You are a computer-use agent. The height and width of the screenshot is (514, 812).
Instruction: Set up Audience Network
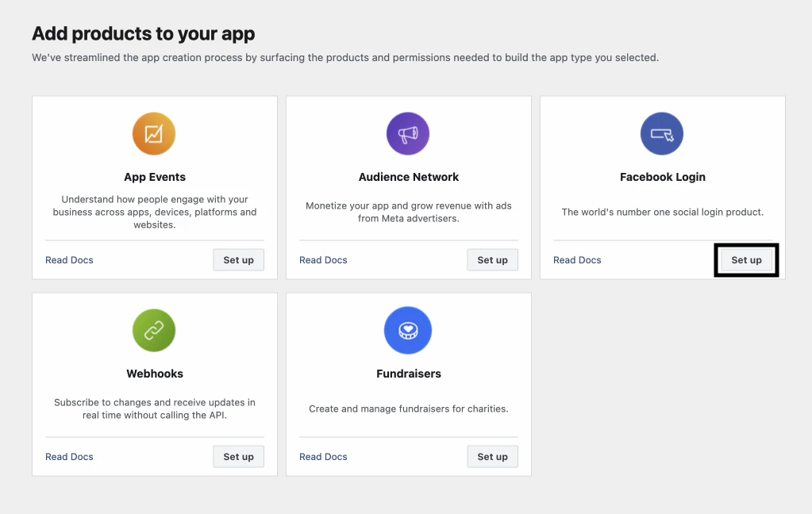click(x=492, y=259)
